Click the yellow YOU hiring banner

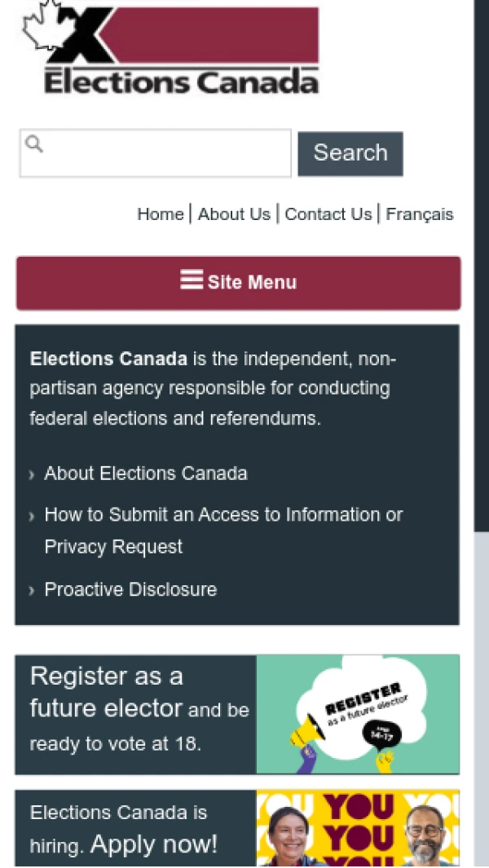tap(359, 831)
